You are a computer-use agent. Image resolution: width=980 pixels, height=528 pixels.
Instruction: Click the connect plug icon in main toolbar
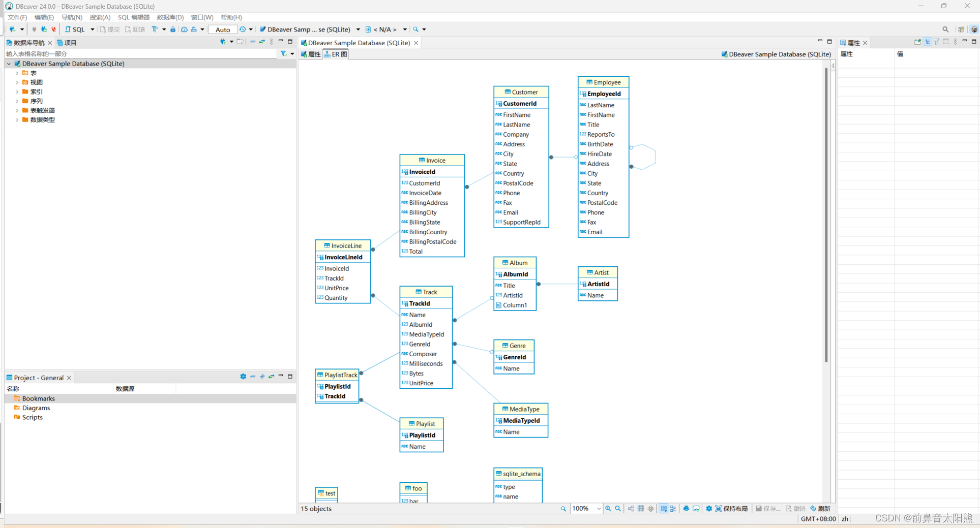(34, 29)
